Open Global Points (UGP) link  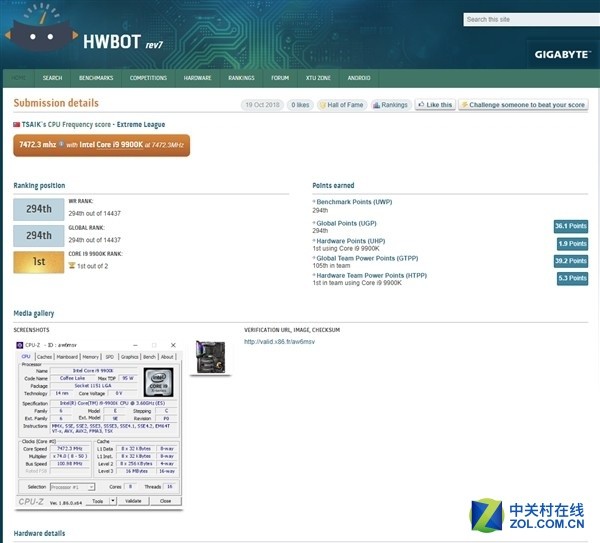pos(346,223)
